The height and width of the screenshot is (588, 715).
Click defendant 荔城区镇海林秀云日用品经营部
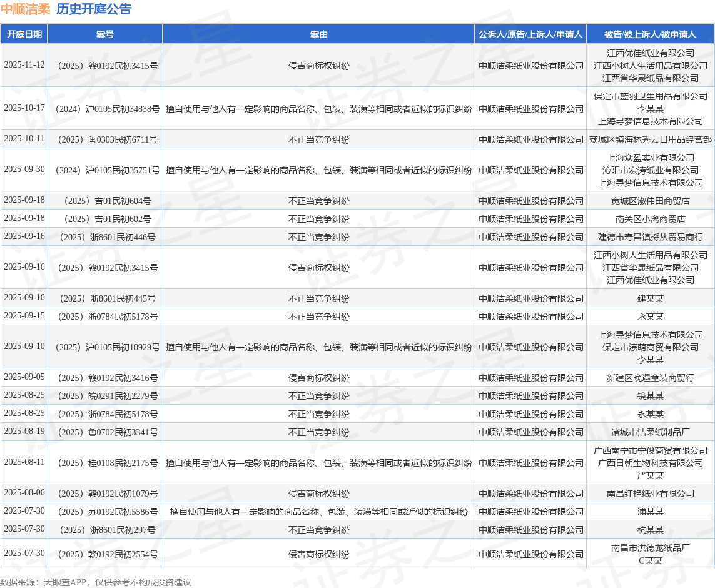pyautogui.click(x=650, y=139)
